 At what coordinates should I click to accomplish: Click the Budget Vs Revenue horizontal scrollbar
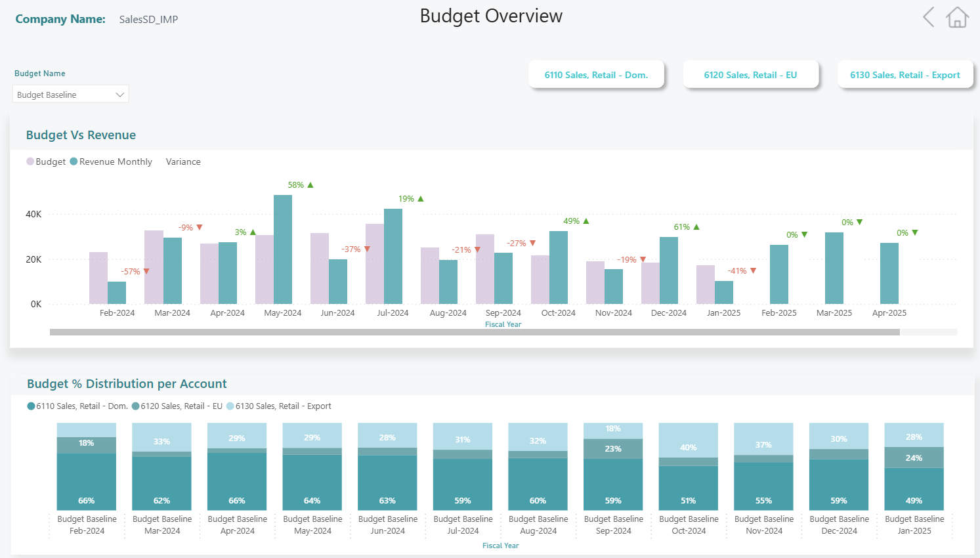(474, 332)
